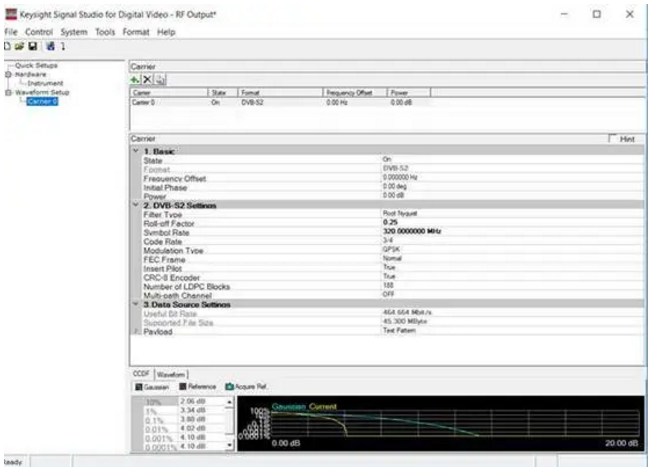This screenshot has width=649, height=467.
Task: Click the CCDF table scroll down arrow
Action: click(229, 445)
